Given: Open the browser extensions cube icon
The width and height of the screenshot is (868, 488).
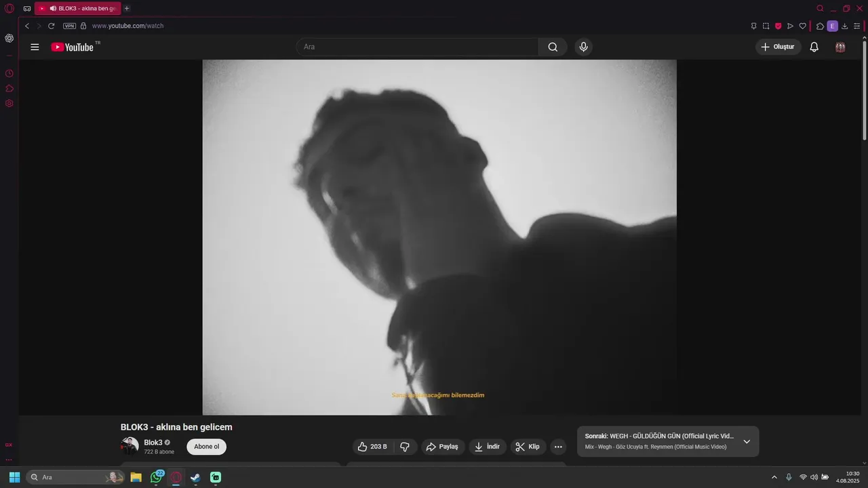Looking at the screenshot, I should (x=820, y=26).
